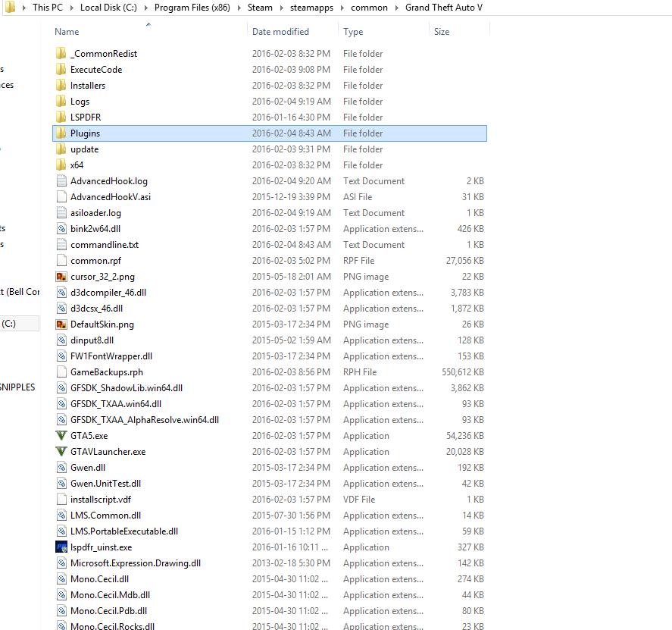Select GFSDK_TXAA.win64.dll file name
The image size is (672, 630).
click(116, 404)
